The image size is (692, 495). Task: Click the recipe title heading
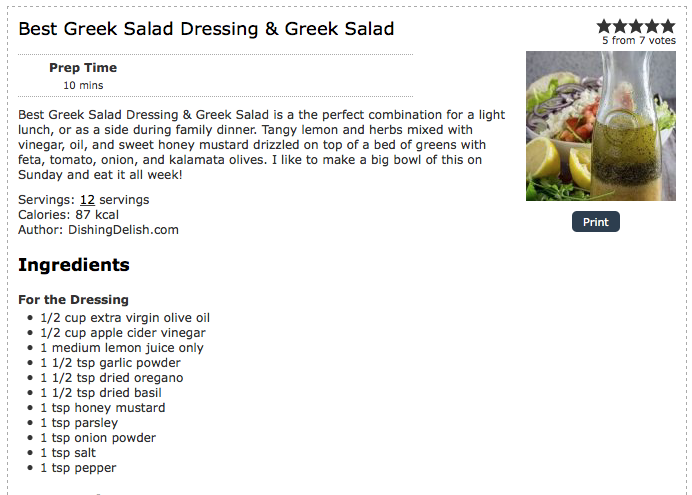pos(206,29)
